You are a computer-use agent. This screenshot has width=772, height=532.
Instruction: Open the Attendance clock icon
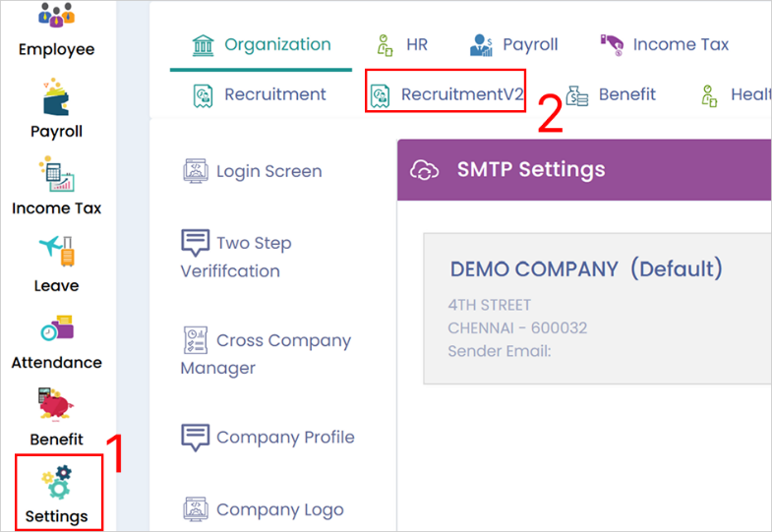(57, 328)
